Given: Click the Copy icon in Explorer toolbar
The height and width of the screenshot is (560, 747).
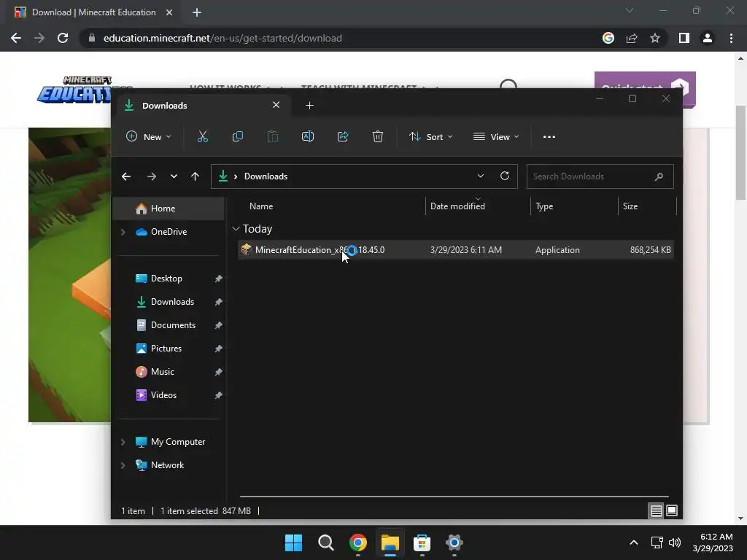Looking at the screenshot, I should 237,136.
